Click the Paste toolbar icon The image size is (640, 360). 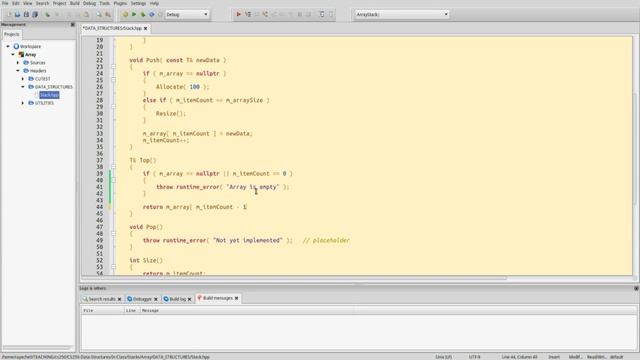[x=86, y=14]
